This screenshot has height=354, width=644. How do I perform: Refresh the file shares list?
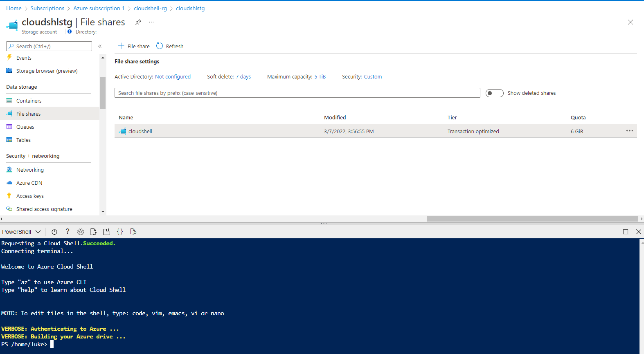click(170, 46)
